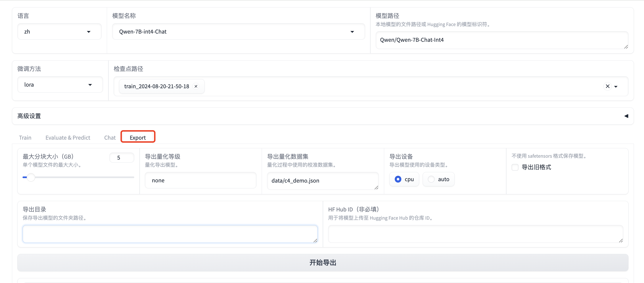Switch to the Train tab
644x283 pixels.
pyautogui.click(x=25, y=138)
